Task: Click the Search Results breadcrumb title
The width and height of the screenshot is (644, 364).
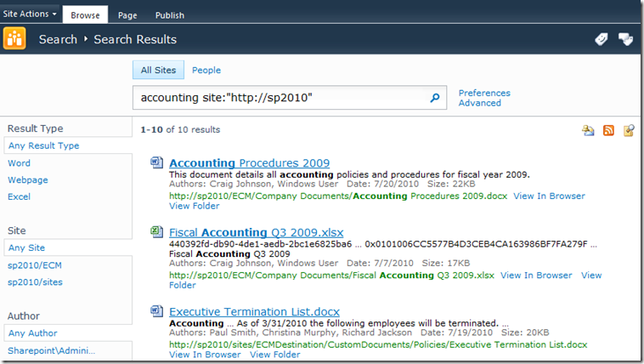Action: 135,39
